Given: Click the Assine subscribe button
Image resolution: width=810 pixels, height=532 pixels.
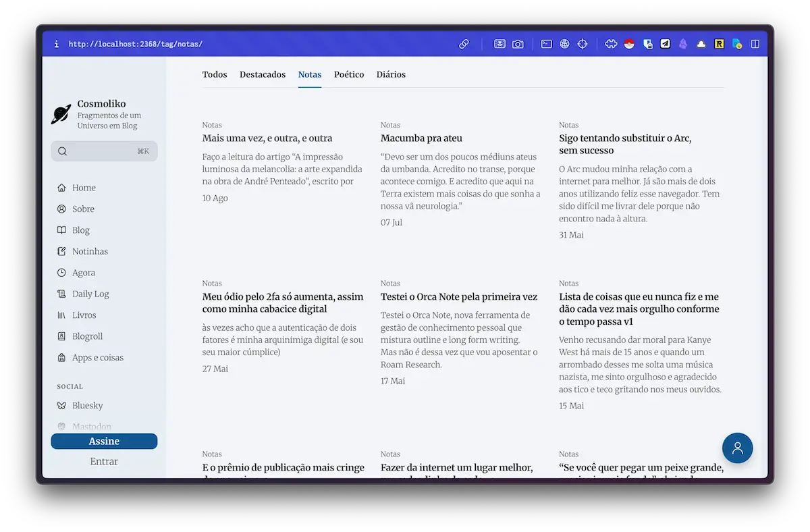Looking at the screenshot, I should [104, 441].
